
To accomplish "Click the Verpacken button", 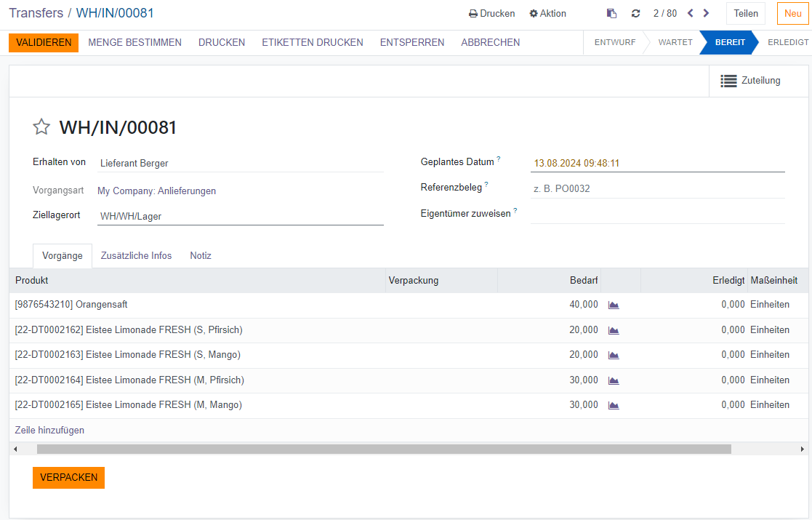I will click(68, 478).
